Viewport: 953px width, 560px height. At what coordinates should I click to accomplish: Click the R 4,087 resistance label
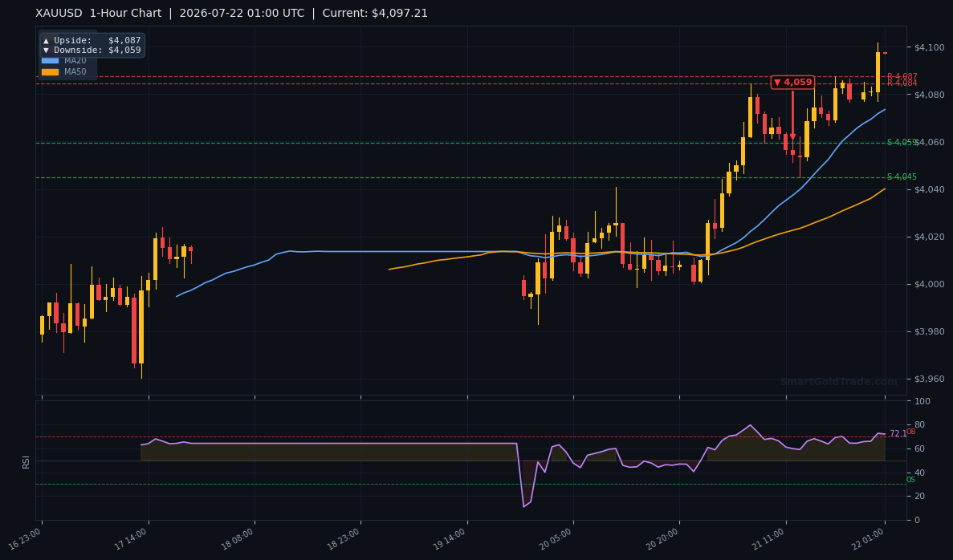pyautogui.click(x=902, y=76)
